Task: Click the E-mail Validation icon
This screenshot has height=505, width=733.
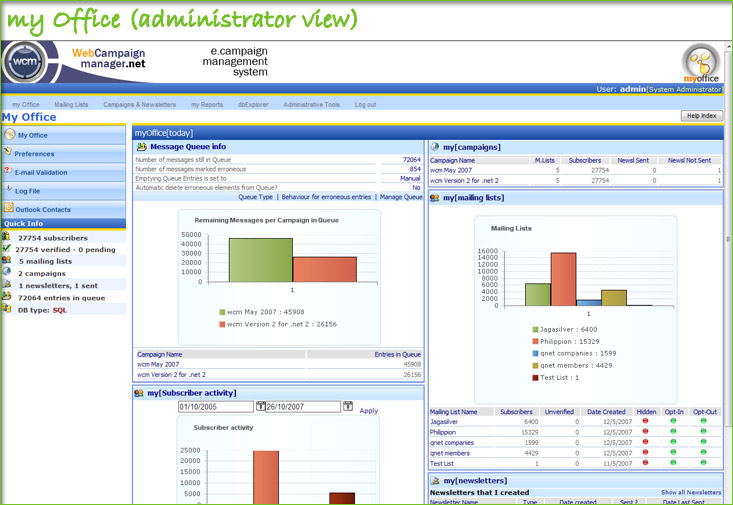Action: [8, 171]
